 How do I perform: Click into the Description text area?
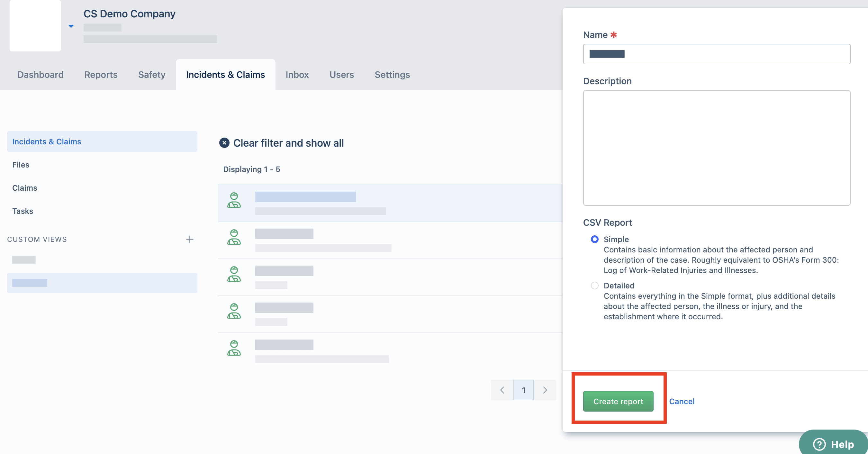coord(717,148)
